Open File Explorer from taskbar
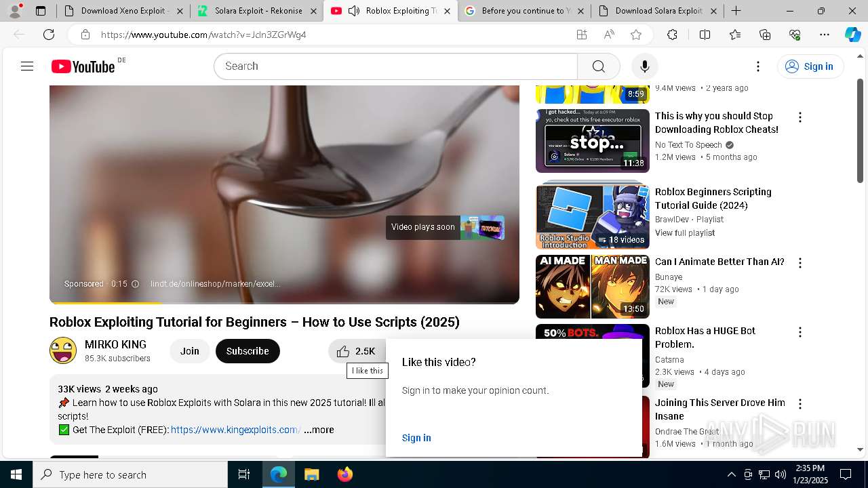The height and width of the screenshot is (488, 868). 311,474
